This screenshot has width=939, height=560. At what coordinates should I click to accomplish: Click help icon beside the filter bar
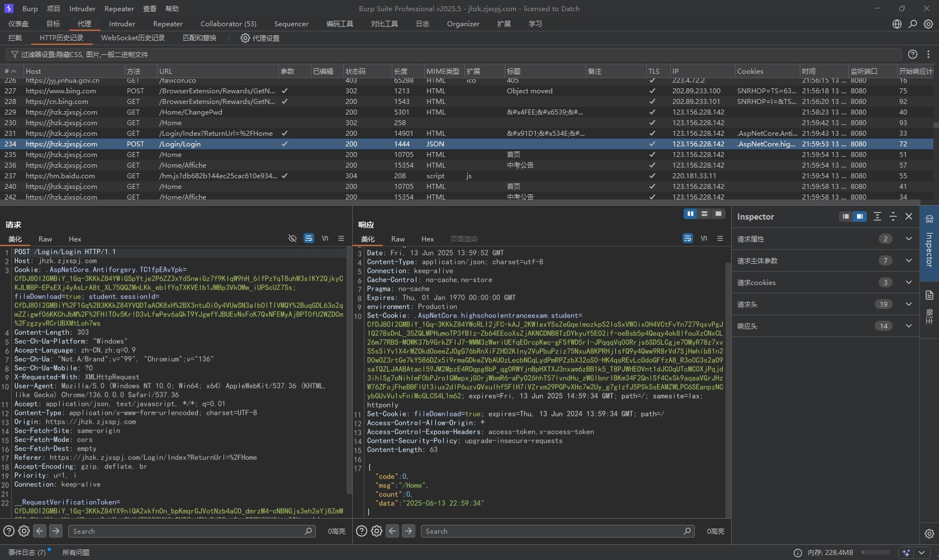tap(913, 54)
